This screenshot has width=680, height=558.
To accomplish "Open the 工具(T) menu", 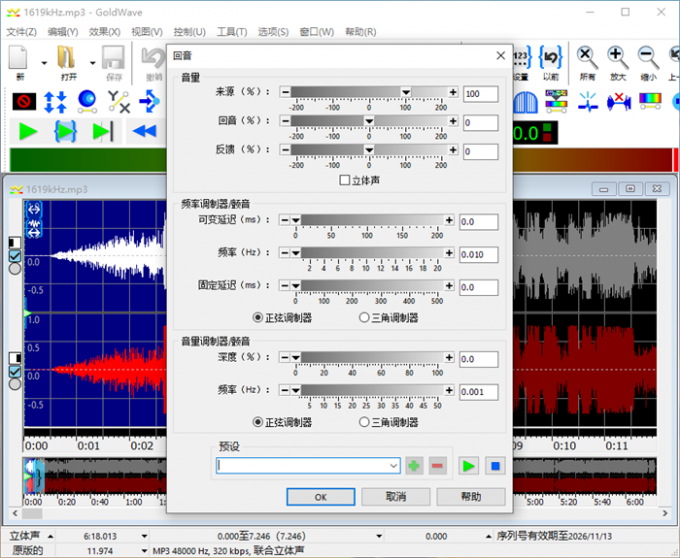I will (x=232, y=32).
